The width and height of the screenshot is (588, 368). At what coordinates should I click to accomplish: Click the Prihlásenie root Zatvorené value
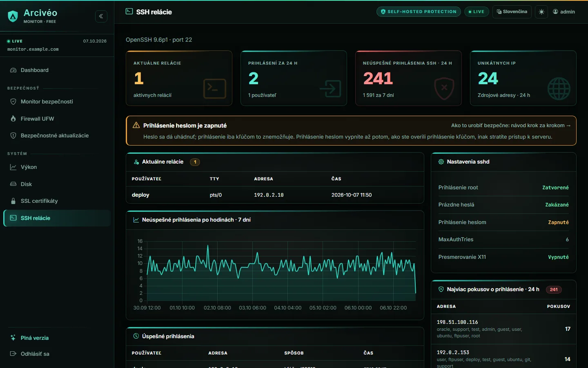click(x=555, y=188)
